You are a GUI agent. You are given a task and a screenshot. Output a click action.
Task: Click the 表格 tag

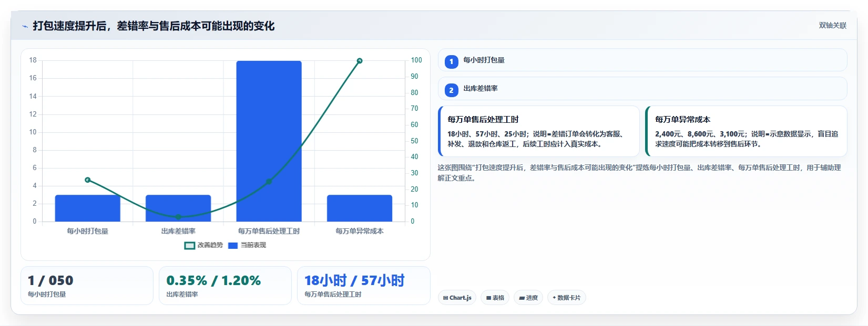click(x=495, y=298)
